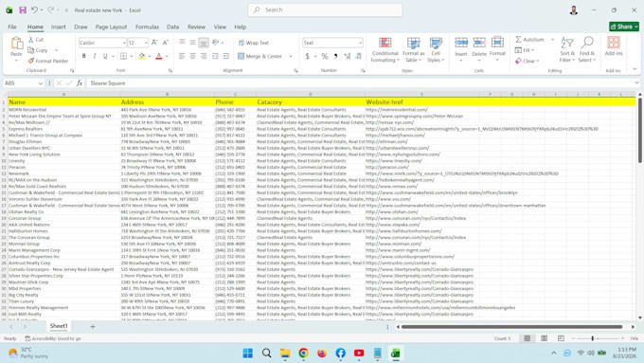Open Find & Select
Image resolution: width=644 pixels, height=363 pixels.
587,49
